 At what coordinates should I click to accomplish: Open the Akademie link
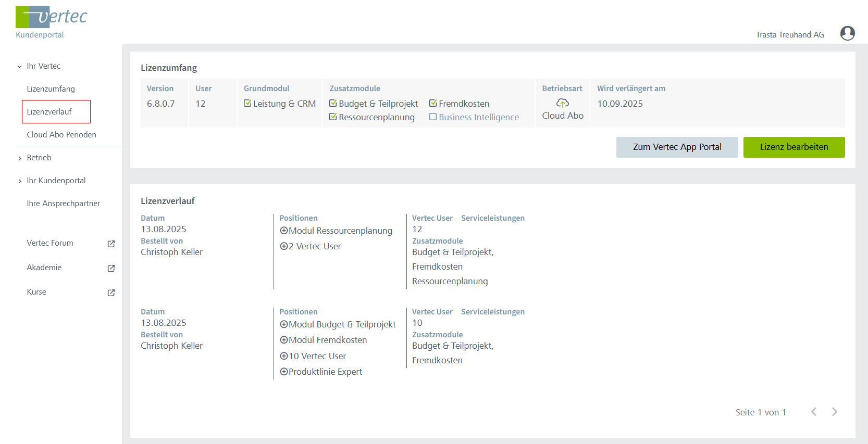tap(44, 268)
